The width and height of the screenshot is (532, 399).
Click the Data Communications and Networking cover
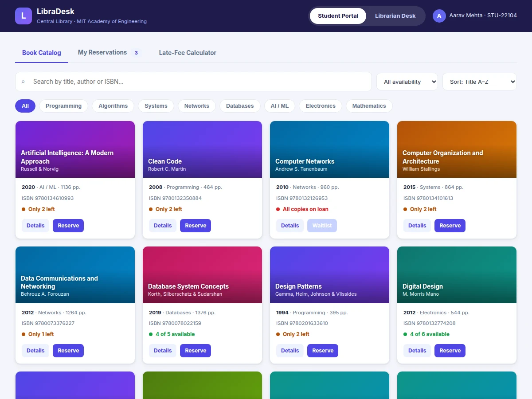pyautogui.click(x=75, y=275)
